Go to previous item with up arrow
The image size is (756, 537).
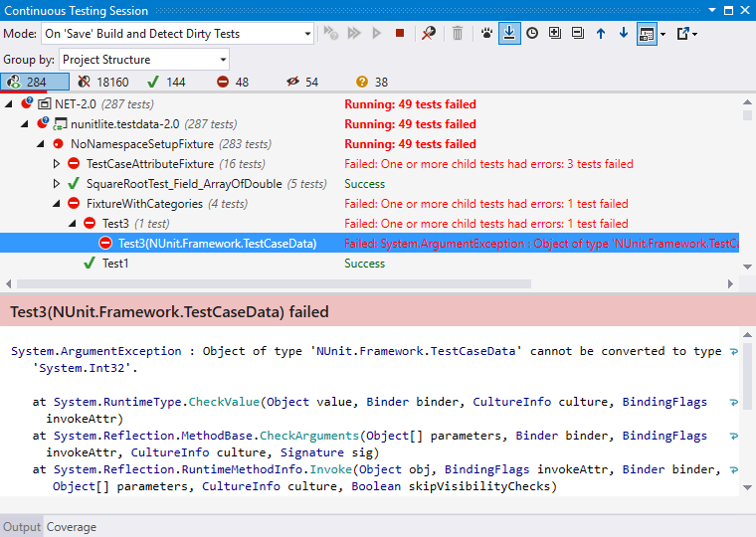coord(600,33)
